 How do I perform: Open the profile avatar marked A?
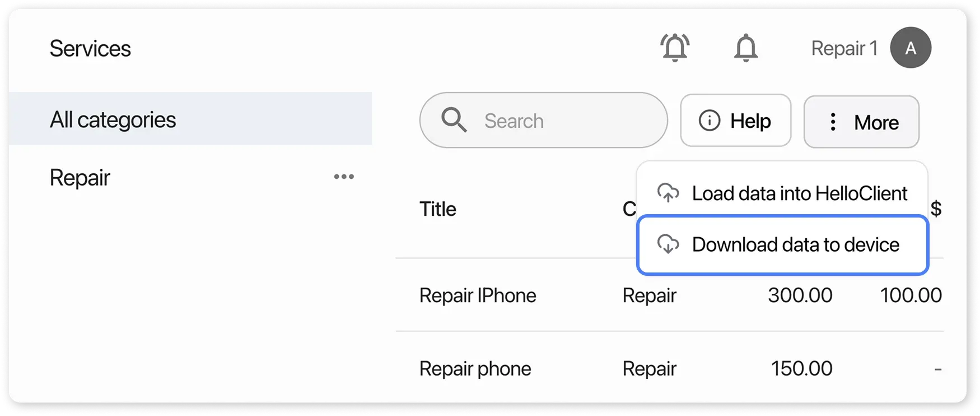coord(910,48)
